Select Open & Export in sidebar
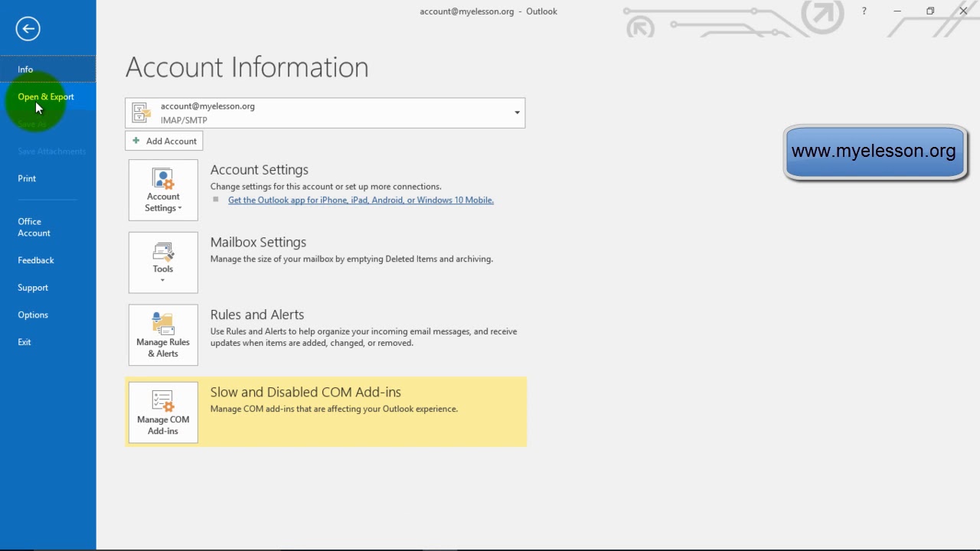This screenshot has width=980, height=551. (46, 97)
